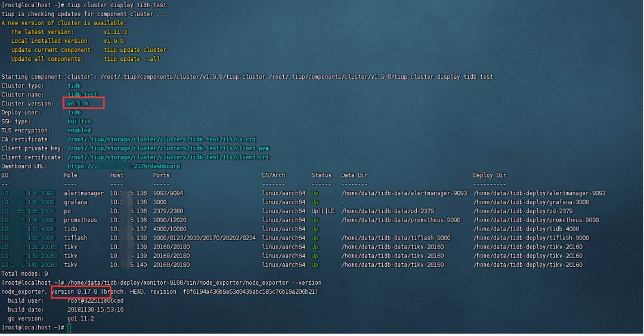This screenshot has height=336, width=644.
Task: Click the client private key path client.pem
Action: point(168,148)
